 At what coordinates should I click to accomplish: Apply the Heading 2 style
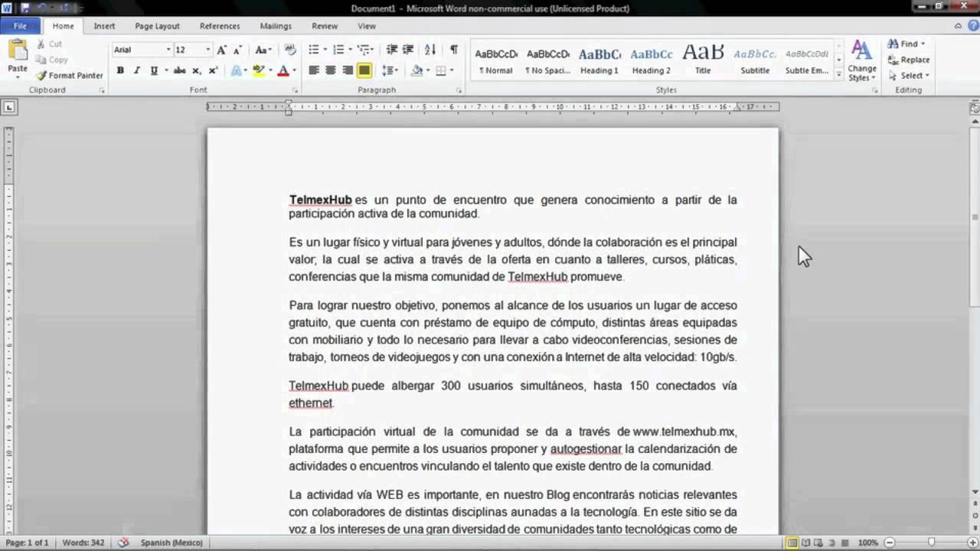coord(652,61)
